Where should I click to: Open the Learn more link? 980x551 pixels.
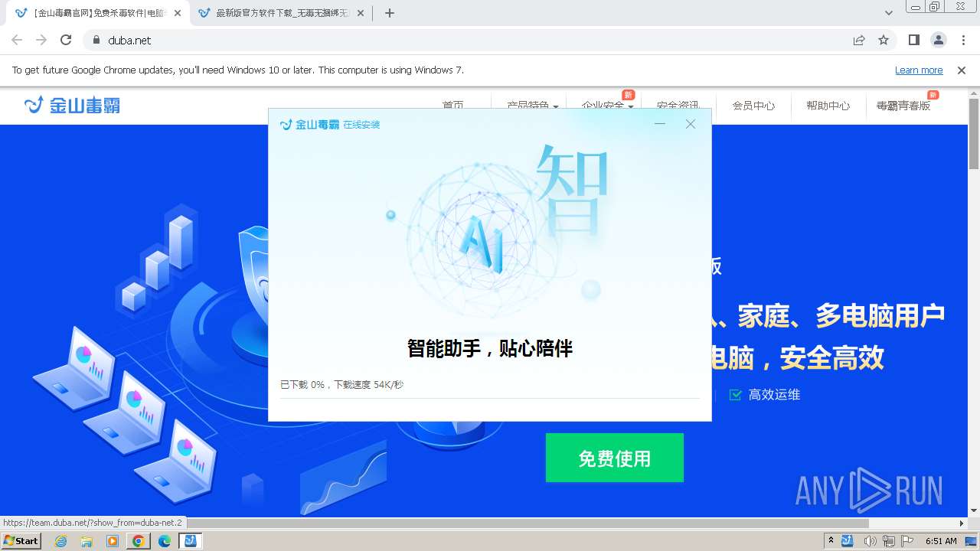point(919,70)
